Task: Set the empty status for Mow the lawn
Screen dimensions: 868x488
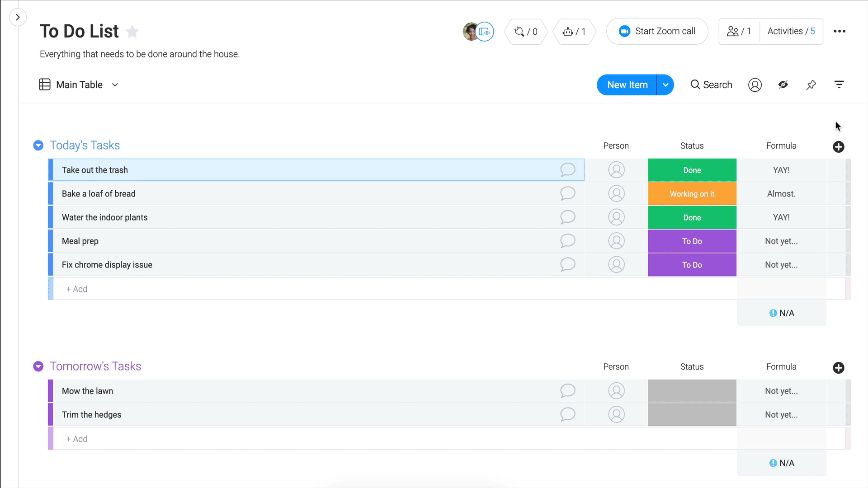Action: coord(692,391)
